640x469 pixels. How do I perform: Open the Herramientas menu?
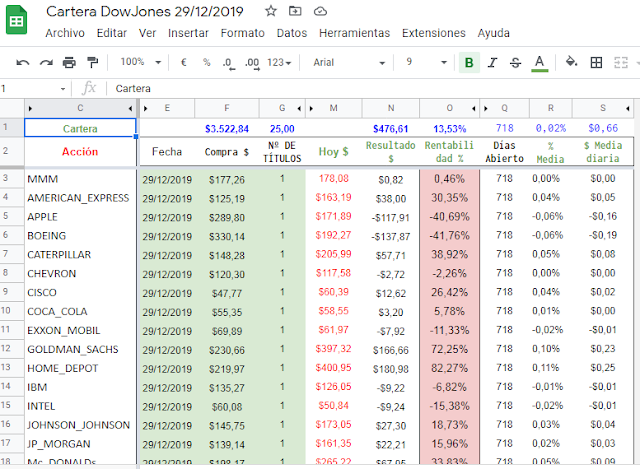(x=354, y=33)
